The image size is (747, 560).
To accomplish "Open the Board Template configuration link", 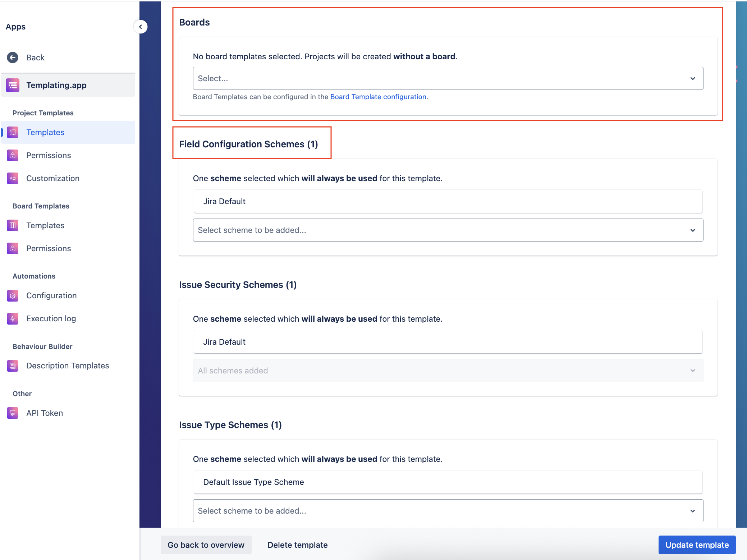I will [378, 97].
